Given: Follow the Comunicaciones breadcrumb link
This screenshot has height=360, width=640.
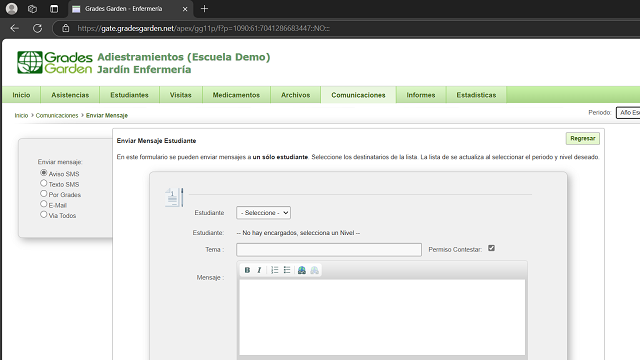Looking at the screenshot, I should 57,116.
